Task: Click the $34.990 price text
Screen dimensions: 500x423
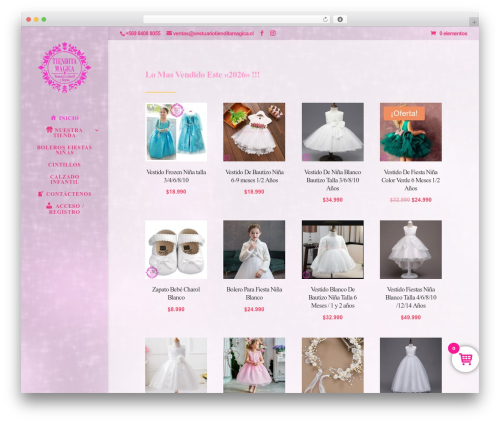Action: (333, 200)
